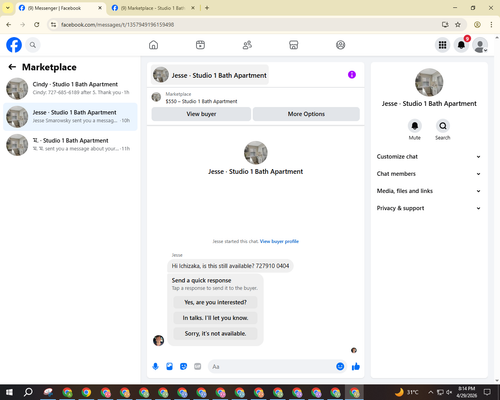Choose a sticker

tap(183, 367)
